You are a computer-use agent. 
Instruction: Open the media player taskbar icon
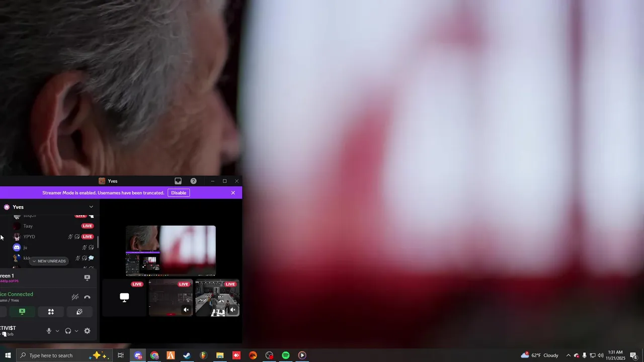point(302,355)
